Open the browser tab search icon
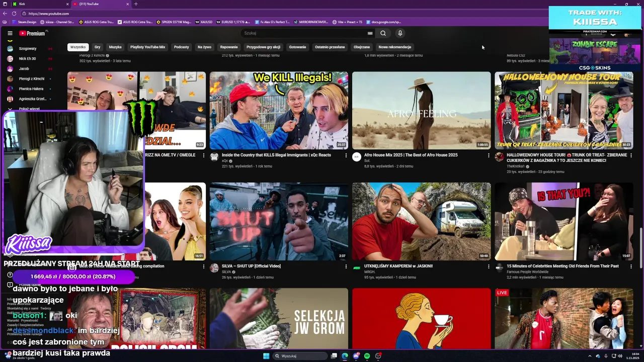644x362 pixels. (x=5, y=4)
